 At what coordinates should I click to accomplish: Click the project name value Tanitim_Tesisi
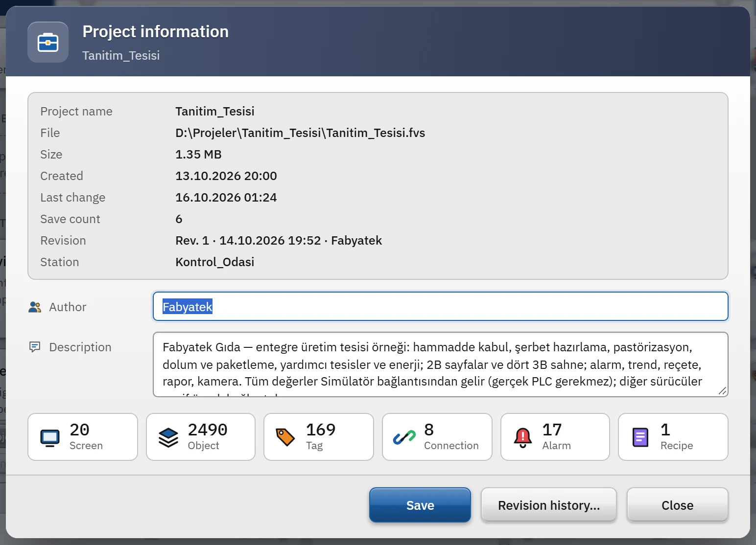tap(215, 112)
